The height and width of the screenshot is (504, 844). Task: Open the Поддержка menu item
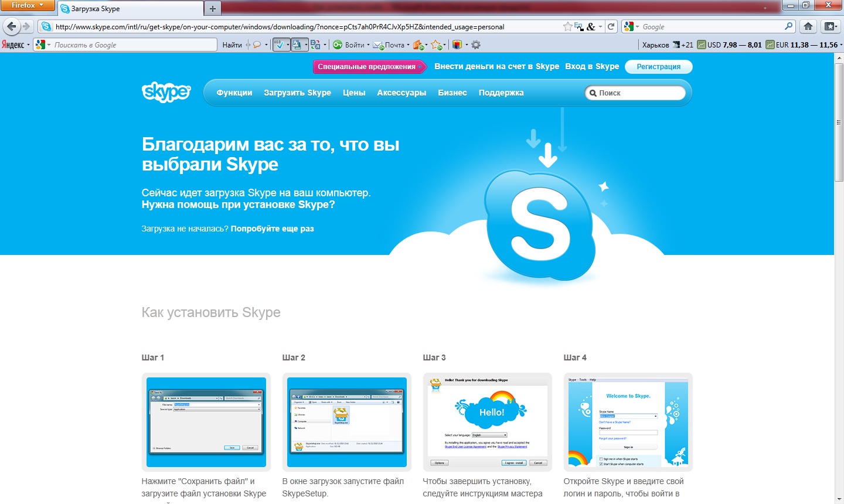(501, 93)
